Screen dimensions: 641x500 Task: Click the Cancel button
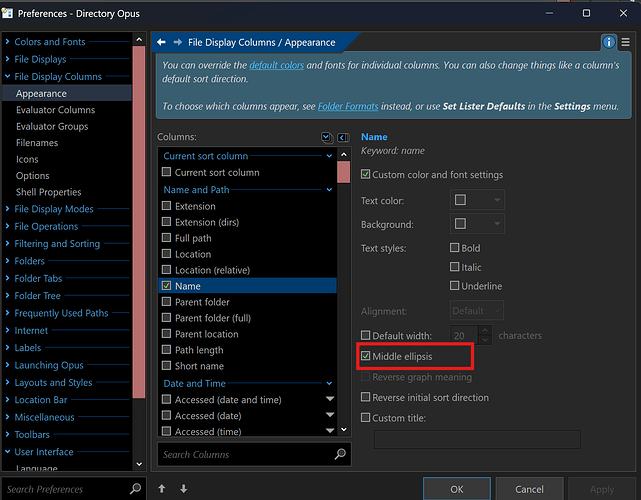coord(529,489)
